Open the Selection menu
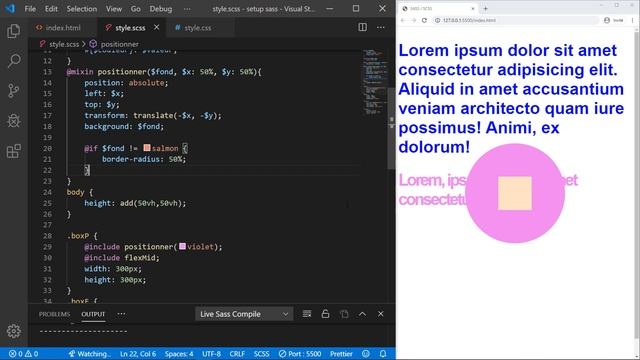 [82, 9]
